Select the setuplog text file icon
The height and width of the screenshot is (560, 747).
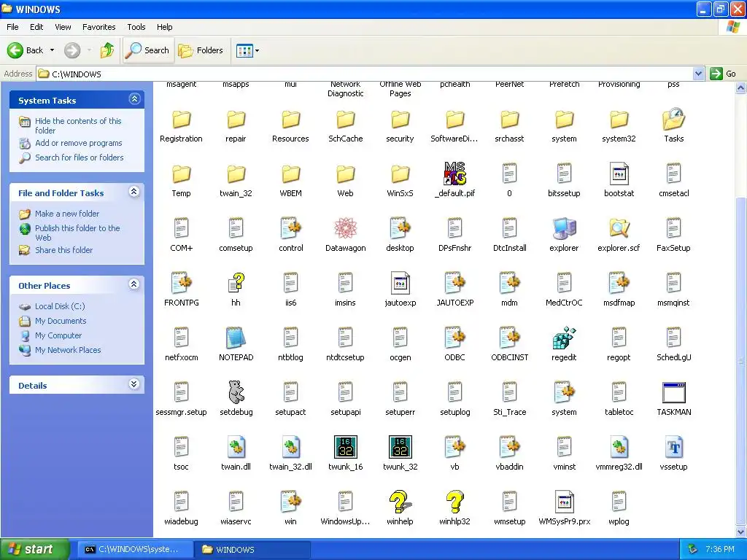coord(455,392)
